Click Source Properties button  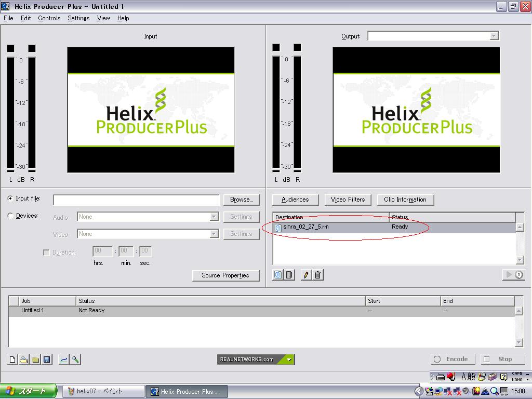coord(225,275)
